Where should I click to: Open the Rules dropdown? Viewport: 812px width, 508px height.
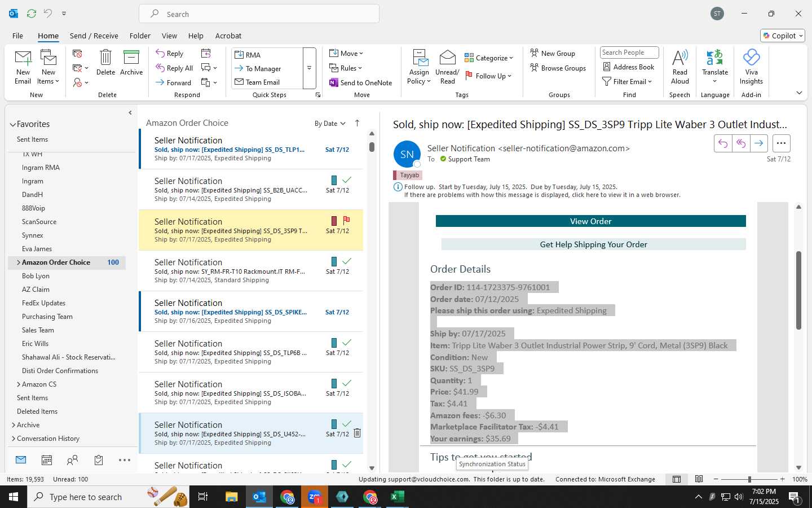346,68
